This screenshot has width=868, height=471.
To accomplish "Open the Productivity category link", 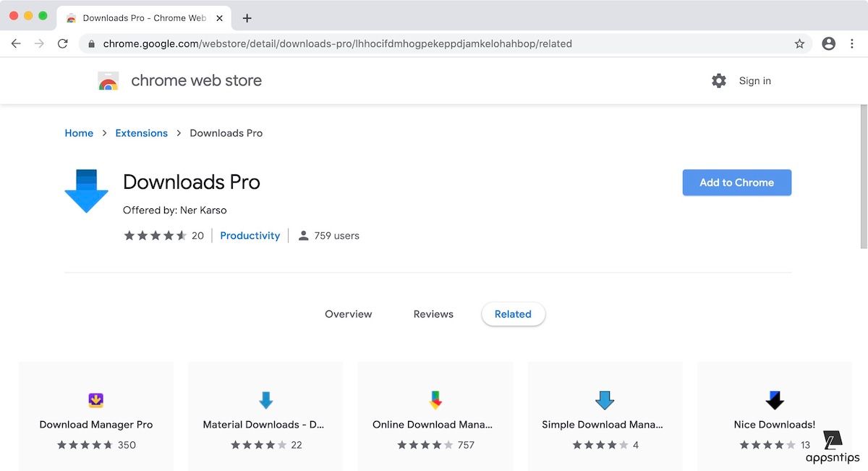I will (250, 236).
